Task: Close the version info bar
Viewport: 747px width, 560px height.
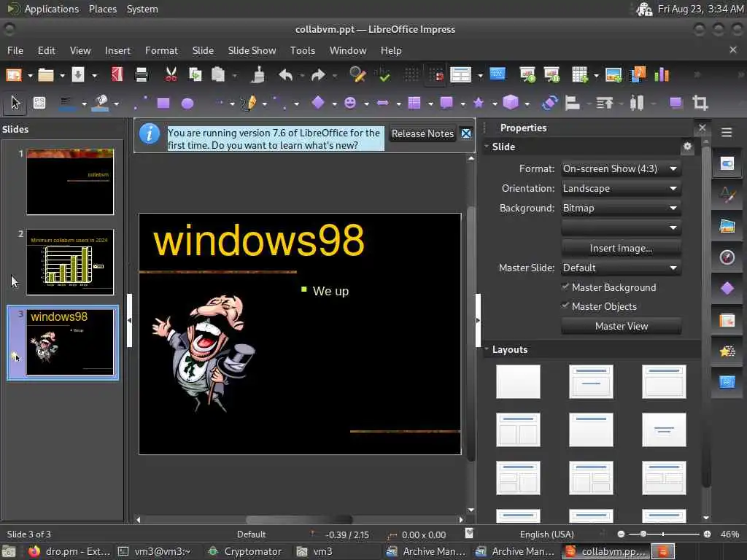Action: click(466, 134)
